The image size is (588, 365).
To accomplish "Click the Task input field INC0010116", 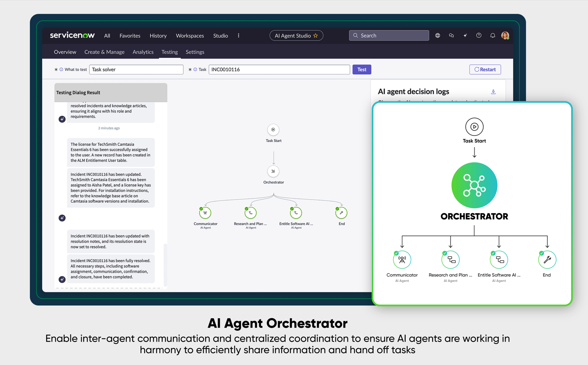I will (279, 69).
